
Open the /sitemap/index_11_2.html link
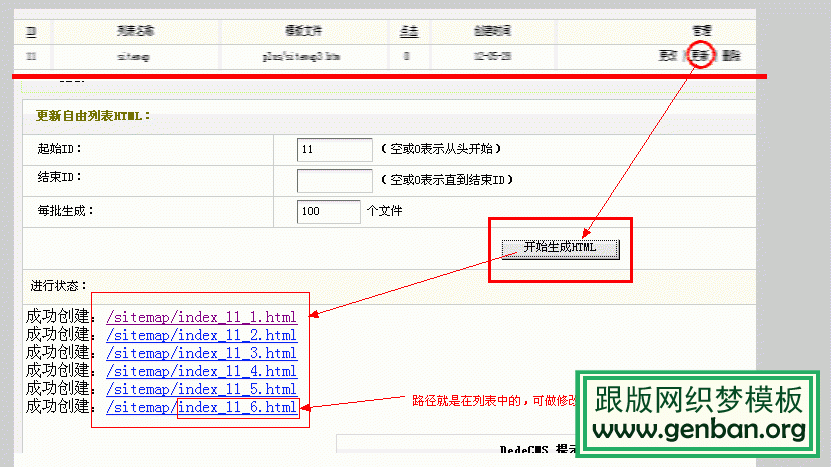(201, 335)
